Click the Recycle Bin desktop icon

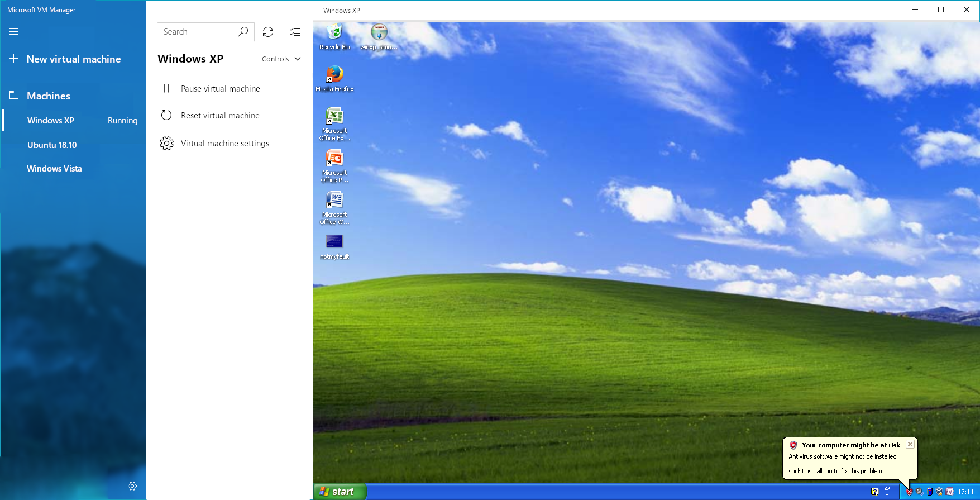[334, 37]
